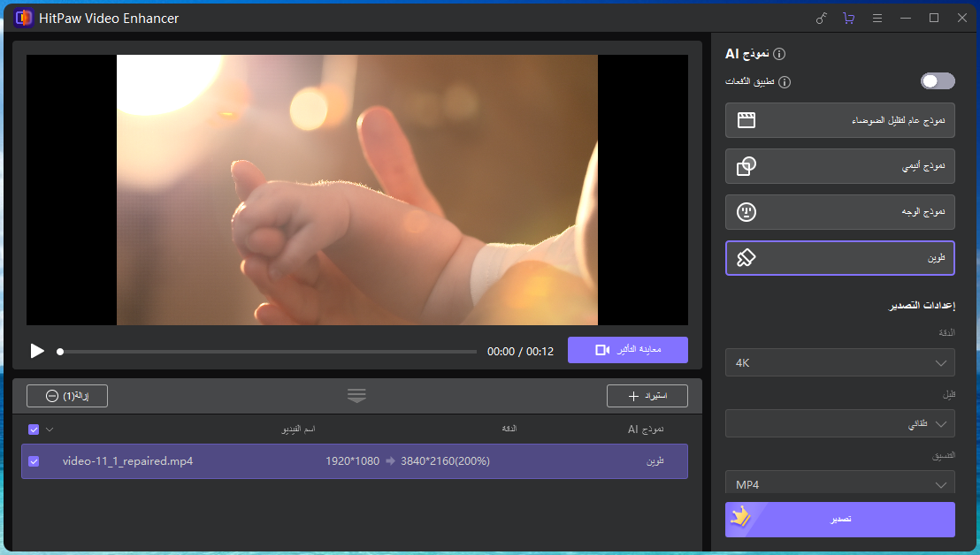Image resolution: width=980 pixels, height=555 pixels.
Task: Open the hamburger menu in title bar
Action: tap(877, 18)
